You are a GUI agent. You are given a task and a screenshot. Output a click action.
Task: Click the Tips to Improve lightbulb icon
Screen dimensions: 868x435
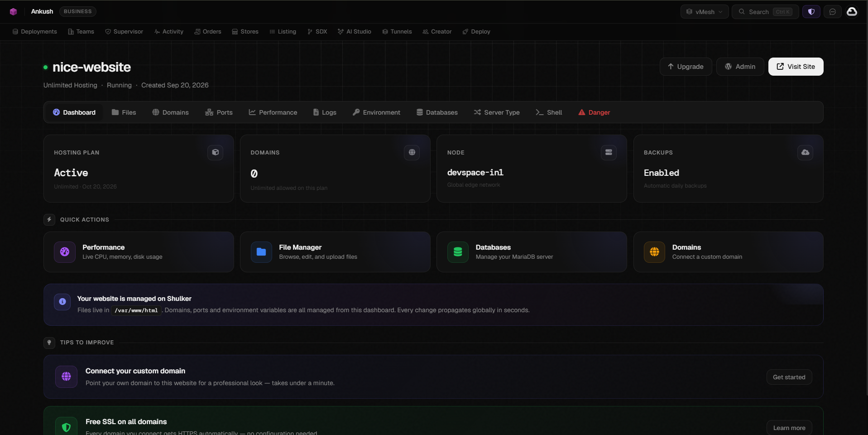(49, 343)
